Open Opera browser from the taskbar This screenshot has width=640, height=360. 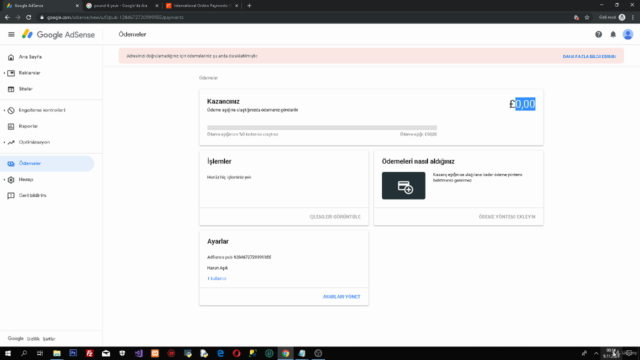point(236,353)
